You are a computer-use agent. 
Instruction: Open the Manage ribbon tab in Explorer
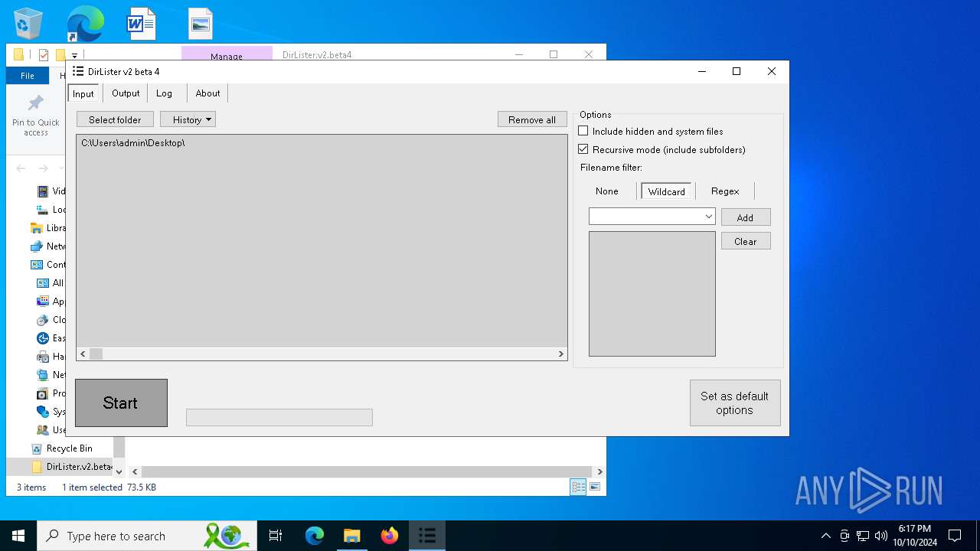[227, 56]
